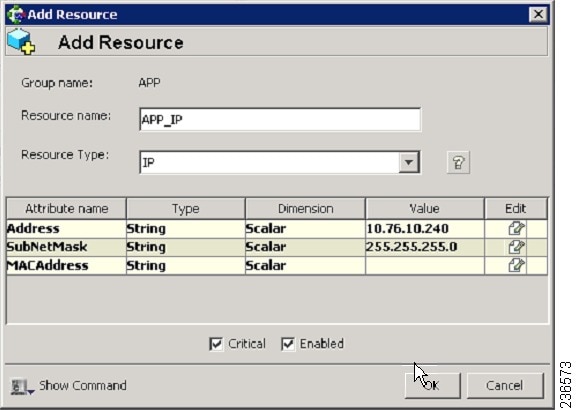
Task: Toggle the Critical checkbox
Action: 216,344
